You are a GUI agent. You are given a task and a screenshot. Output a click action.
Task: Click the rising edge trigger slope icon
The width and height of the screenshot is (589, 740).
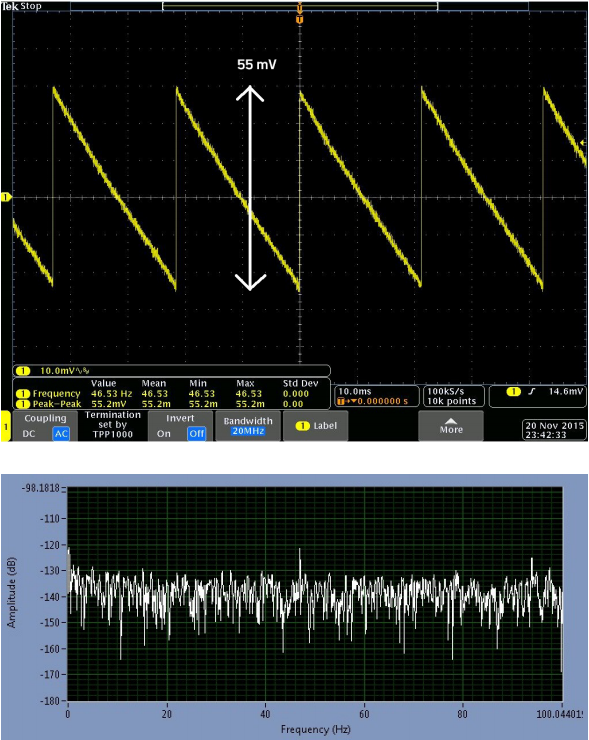click(x=532, y=391)
